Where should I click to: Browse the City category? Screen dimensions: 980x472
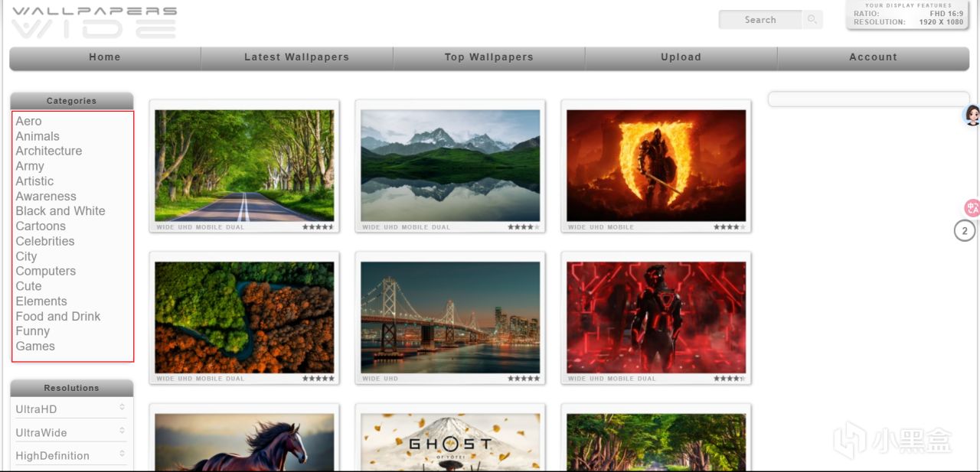point(27,256)
